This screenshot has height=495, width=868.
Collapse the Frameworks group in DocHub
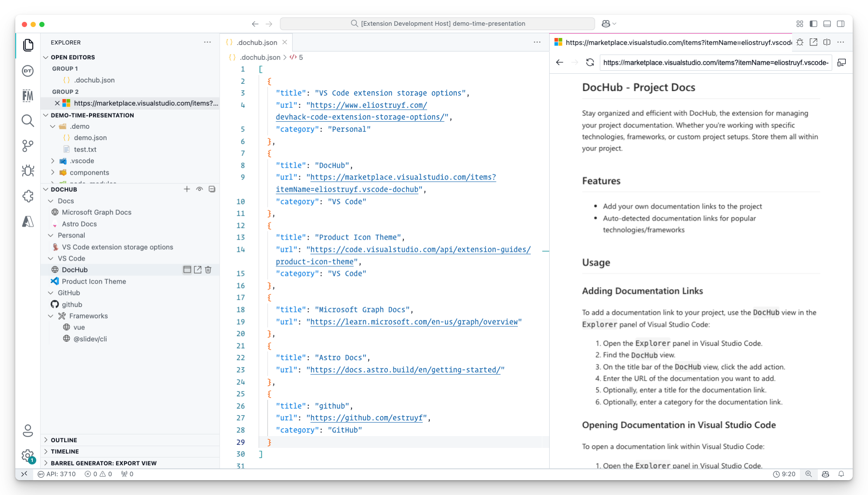(x=88, y=316)
